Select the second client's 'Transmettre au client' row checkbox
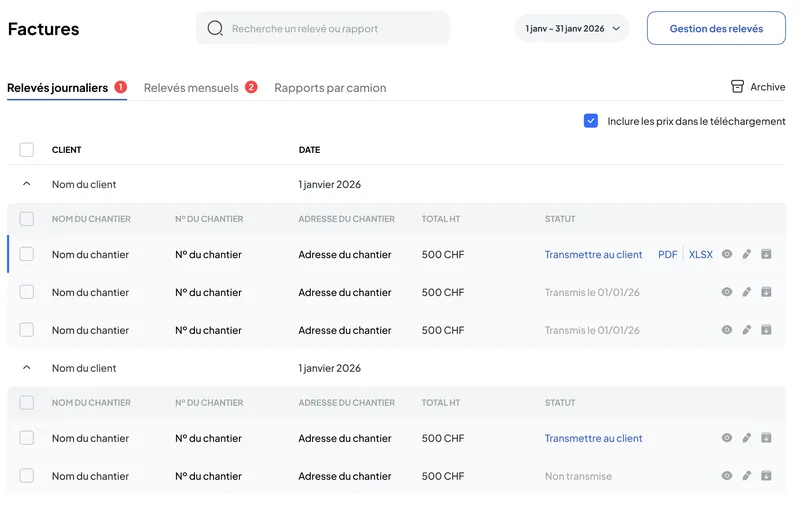 (x=27, y=438)
